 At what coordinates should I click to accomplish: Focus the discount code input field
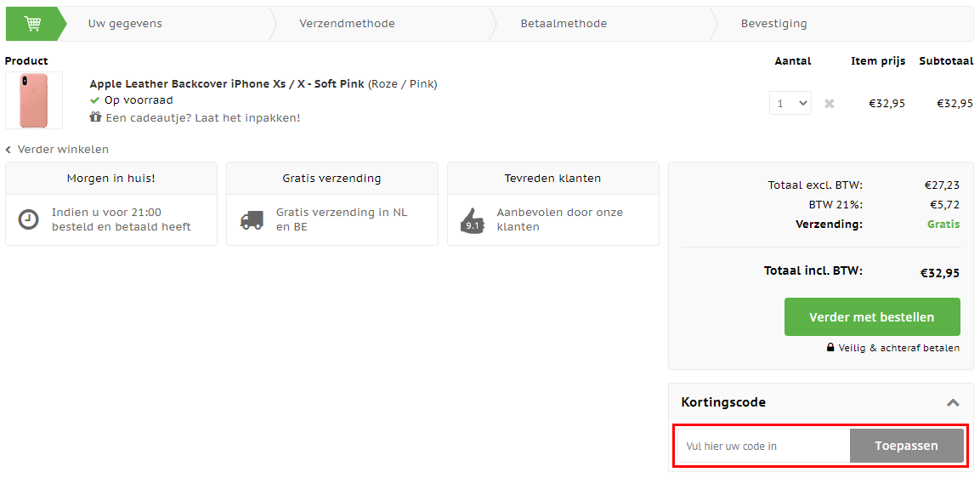tap(764, 446)
